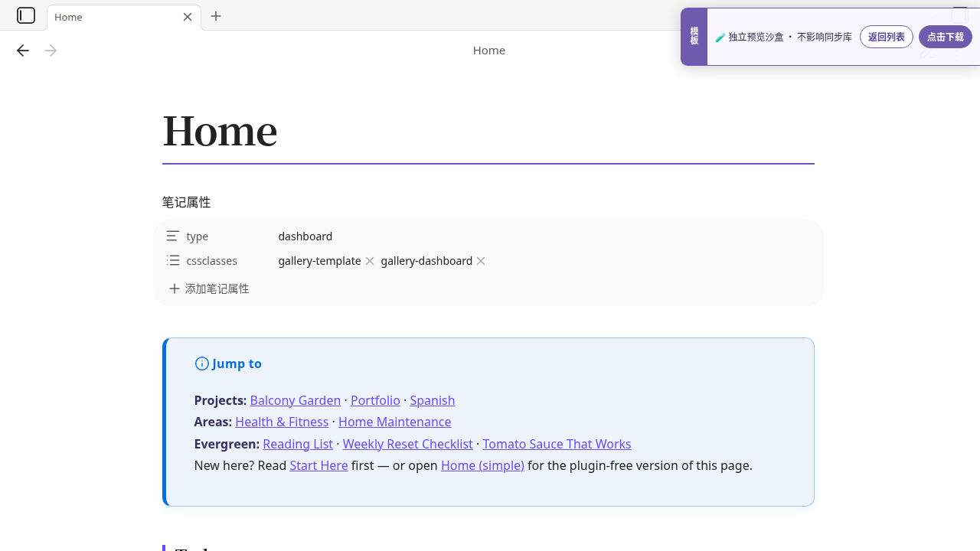
Task: Open the Spanish project link
Action: (432, 400)
